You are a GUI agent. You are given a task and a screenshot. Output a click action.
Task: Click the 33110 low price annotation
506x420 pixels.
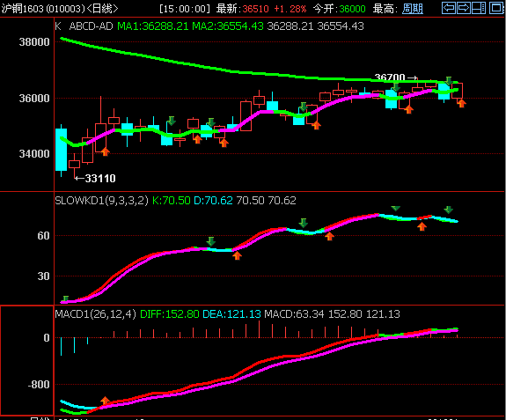(100, 179)
